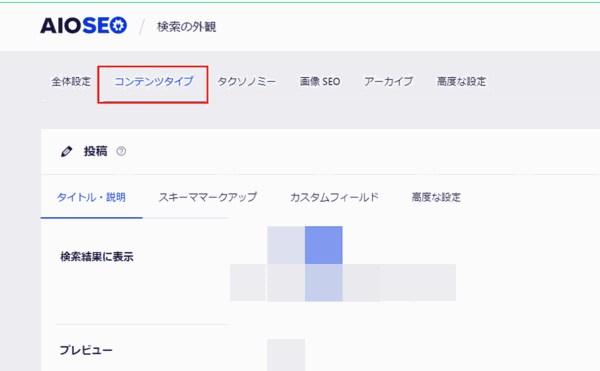The height and width of the screenshot is (371, 600).
Task: Open the 全体設定 tab
Action: (x=71, y=81)
